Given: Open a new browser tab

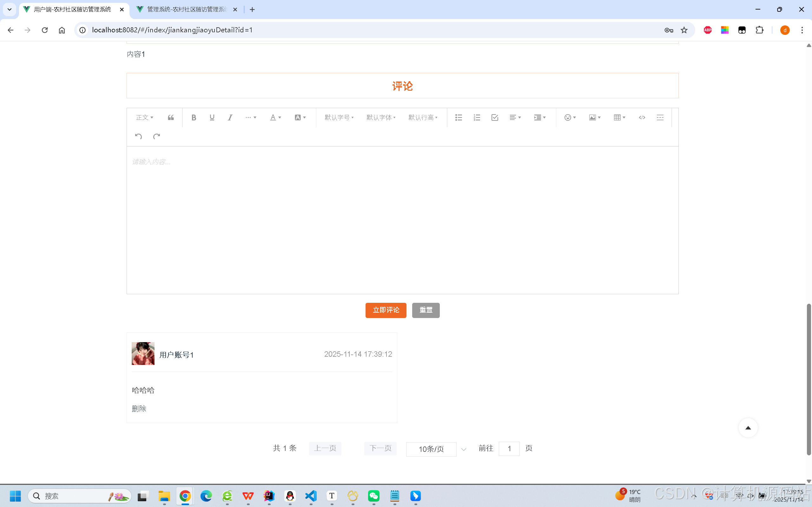Looking at the screenshot, I should tap(252, 10).
